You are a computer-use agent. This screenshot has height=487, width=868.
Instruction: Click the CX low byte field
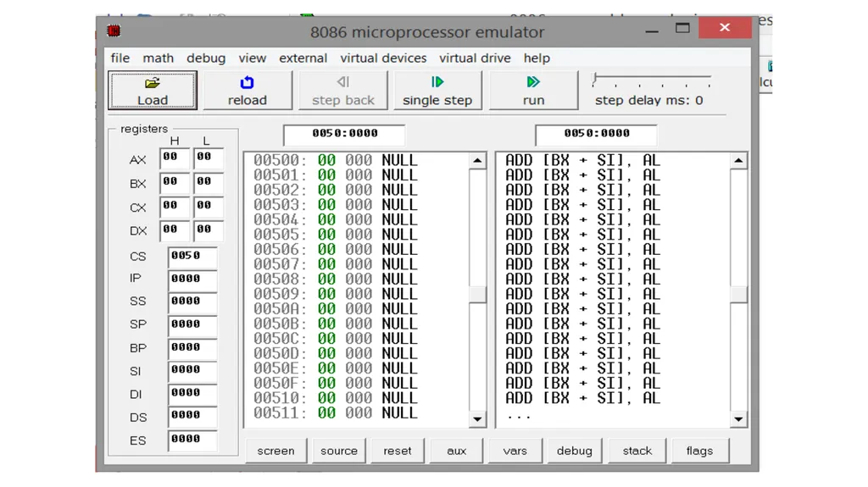209,207
